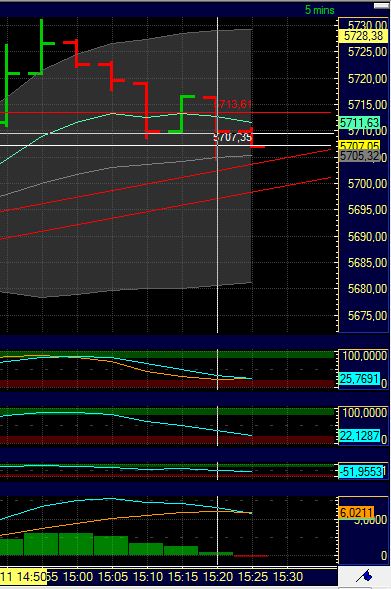The height and width of the screenshot is (589, 391).
Task: Click the blue pin icon beside time axis
Action: (x=364, y=575)
